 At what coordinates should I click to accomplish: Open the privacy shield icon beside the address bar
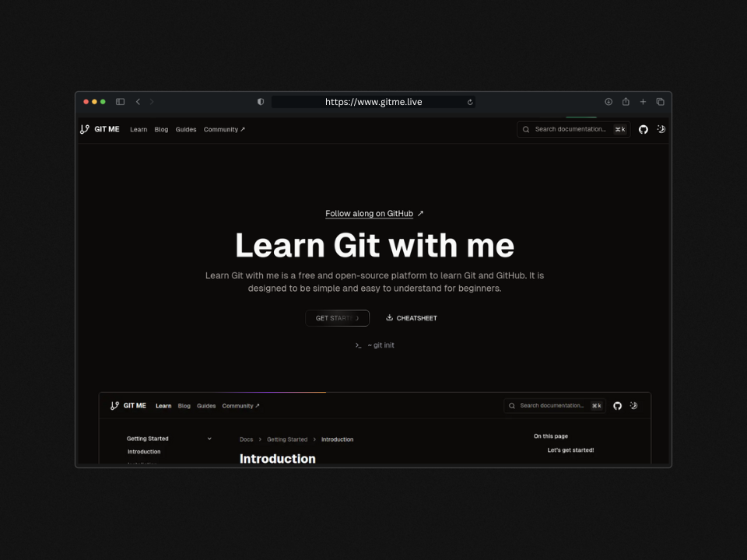[261, 102]
